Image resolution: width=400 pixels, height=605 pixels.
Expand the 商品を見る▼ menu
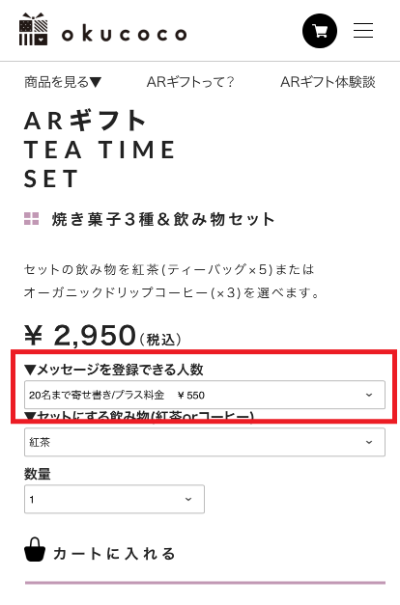click(63, 82)
